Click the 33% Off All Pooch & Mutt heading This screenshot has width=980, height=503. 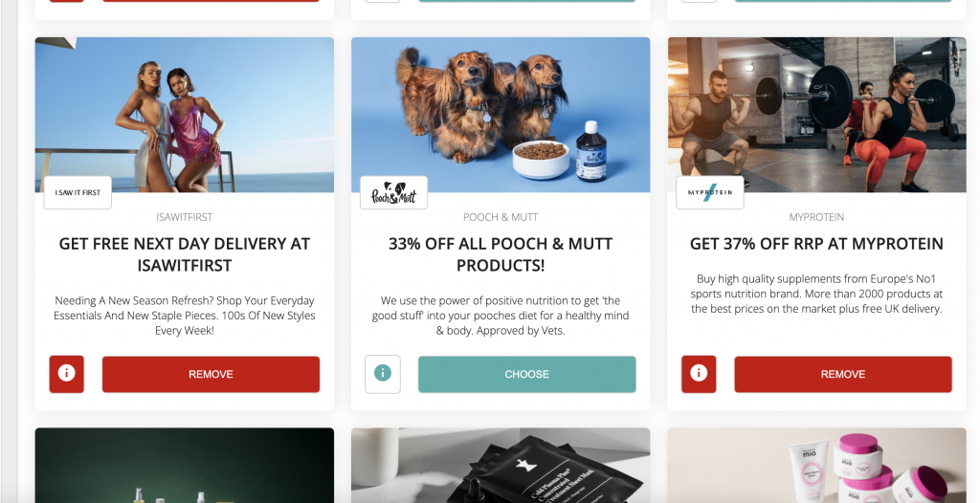click(501, 254)
